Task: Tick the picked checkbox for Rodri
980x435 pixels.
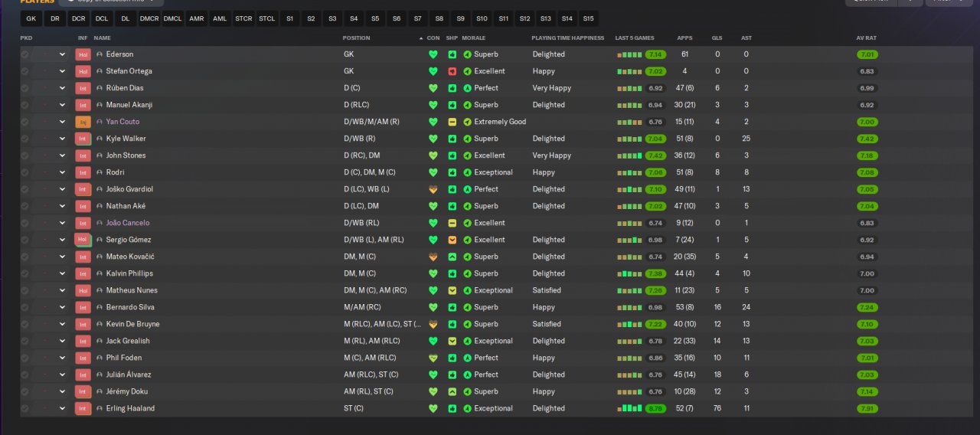Action: (24, 172)
